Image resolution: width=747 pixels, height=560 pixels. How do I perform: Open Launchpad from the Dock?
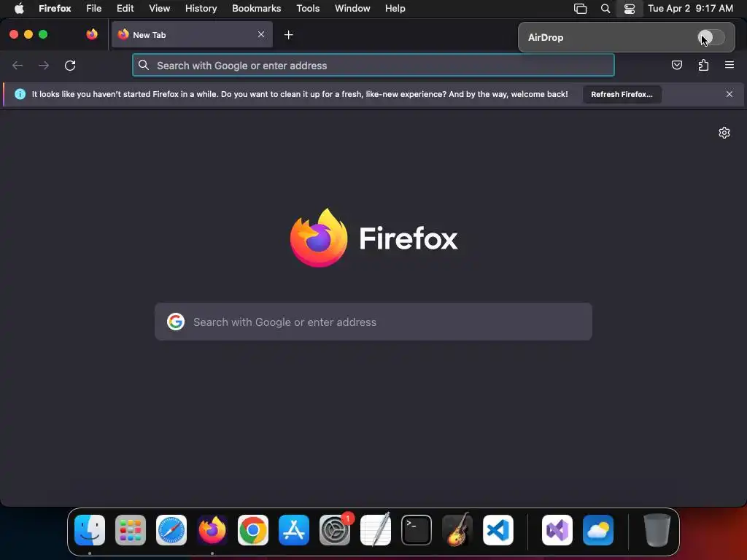point(131,530)
